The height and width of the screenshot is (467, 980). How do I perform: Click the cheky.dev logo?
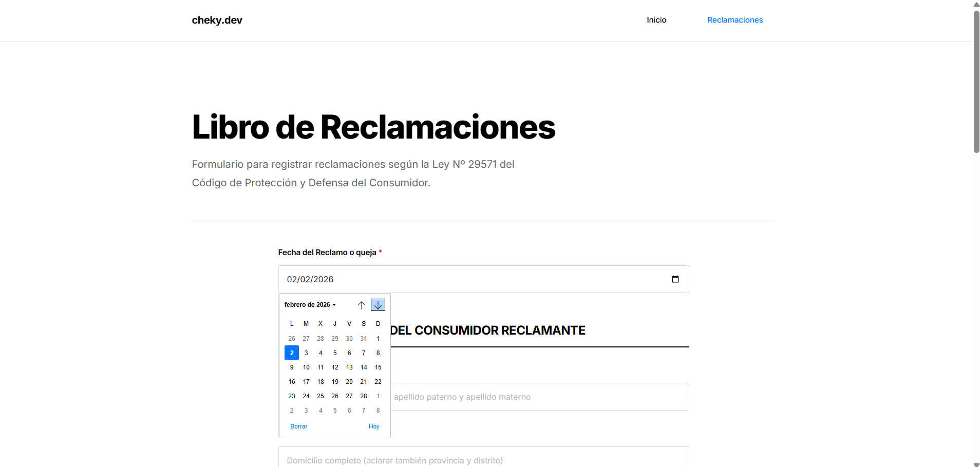217,20
